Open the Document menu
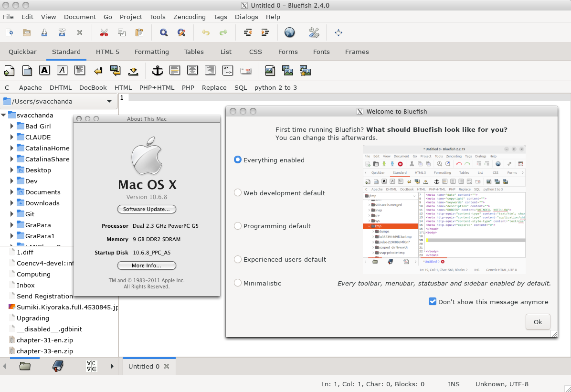The image size is (571, 392). click(80, 17)
